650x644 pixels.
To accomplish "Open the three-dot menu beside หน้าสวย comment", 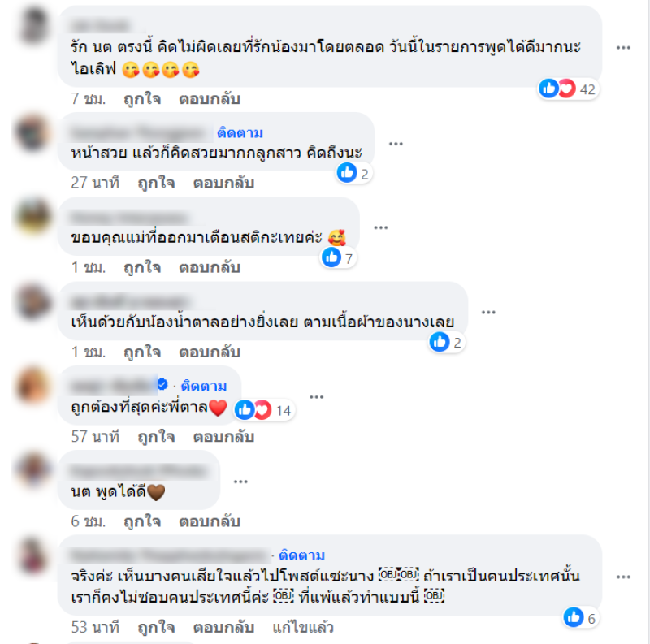I will 396,144.
